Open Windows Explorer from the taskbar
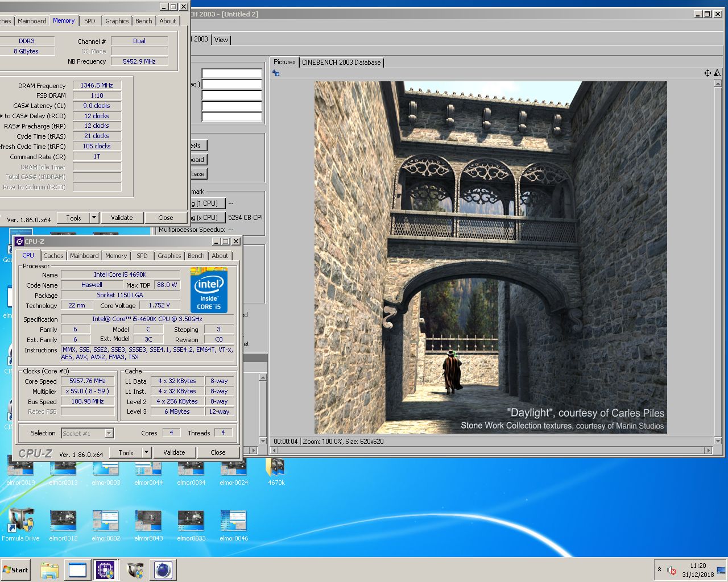This screenshot has height=582, width=728. point(49,570)
